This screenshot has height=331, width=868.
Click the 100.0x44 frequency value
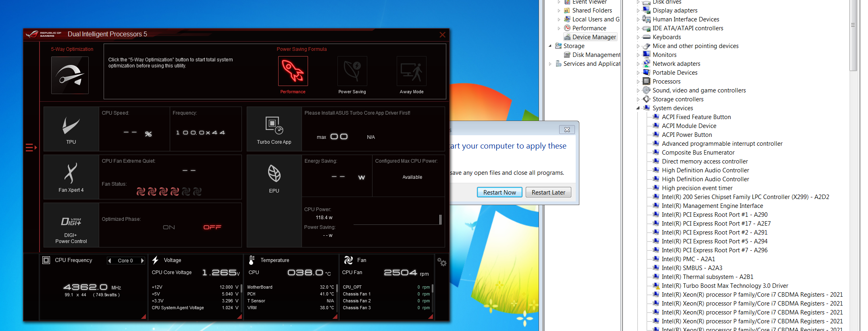200,132
